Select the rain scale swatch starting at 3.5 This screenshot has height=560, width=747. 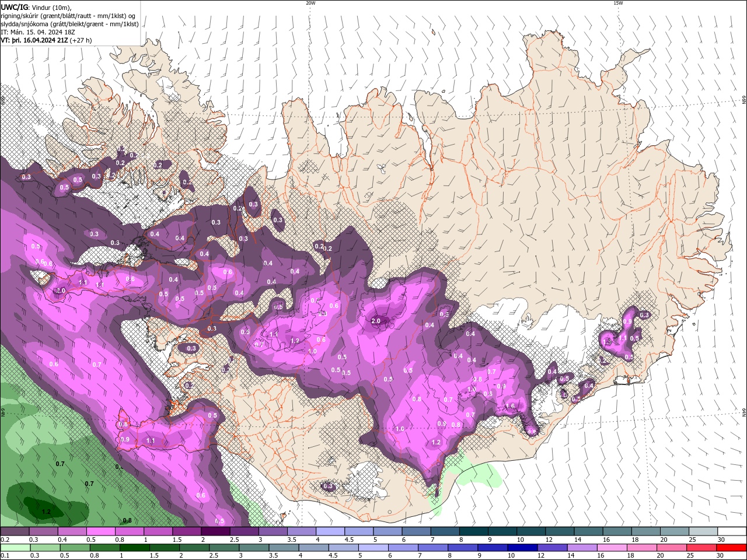tap(284, 548)
